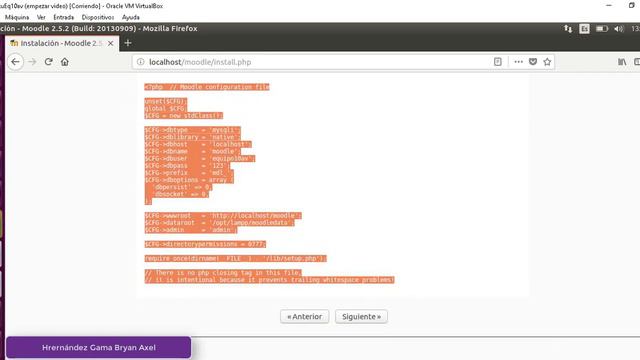The width and height of the screenshot is (640, 360).
Task: Go back with Firefox back arrow
Action: coord(16,62)
